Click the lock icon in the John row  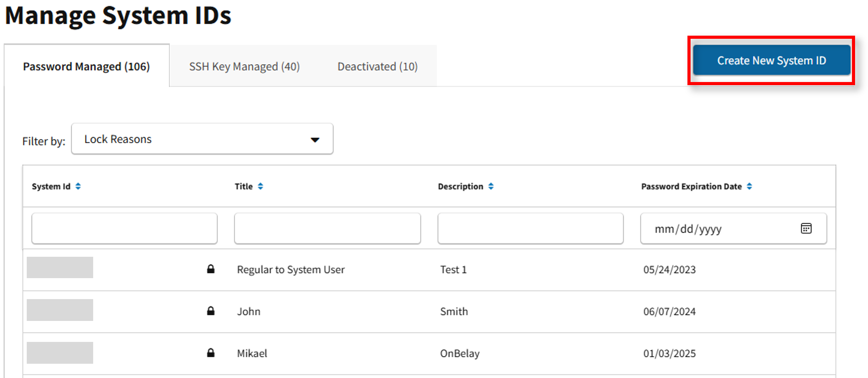[x=211, y=311]
